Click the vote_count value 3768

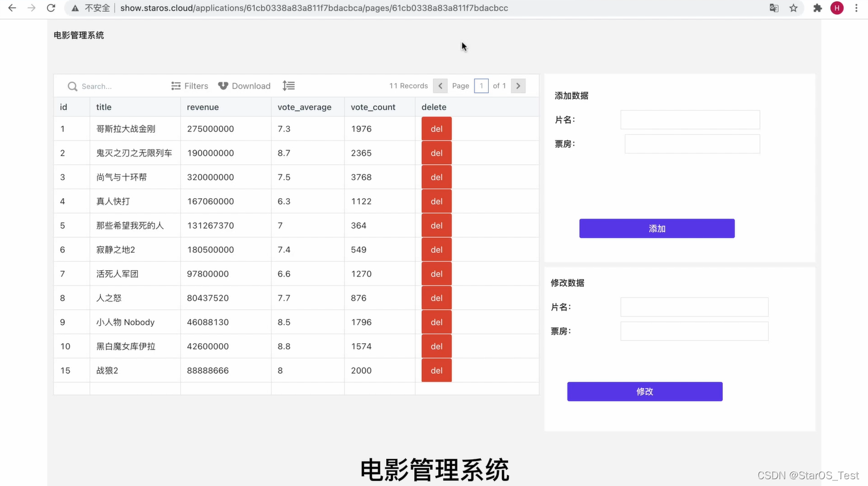click(361, 177)
